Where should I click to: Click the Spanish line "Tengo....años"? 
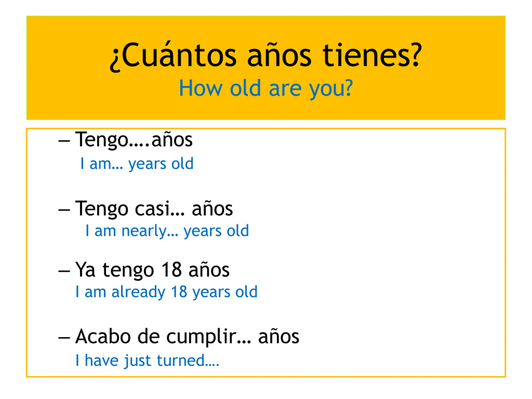click(x=134, y=140)
